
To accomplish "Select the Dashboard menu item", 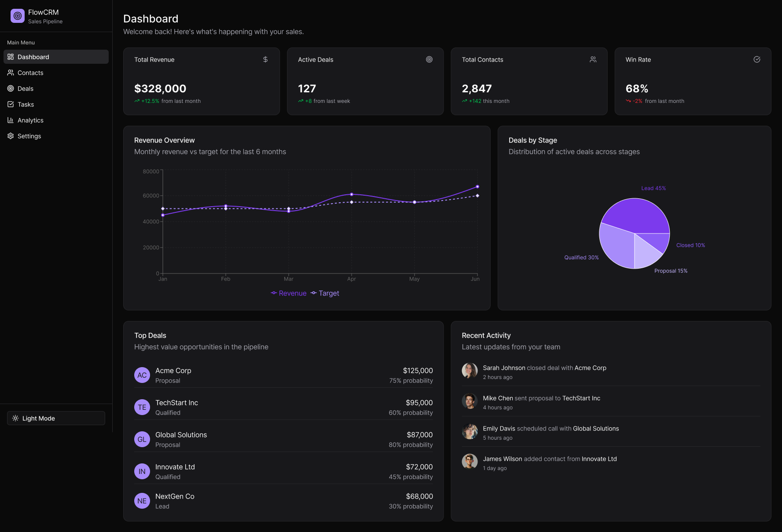I will point(56,57).
